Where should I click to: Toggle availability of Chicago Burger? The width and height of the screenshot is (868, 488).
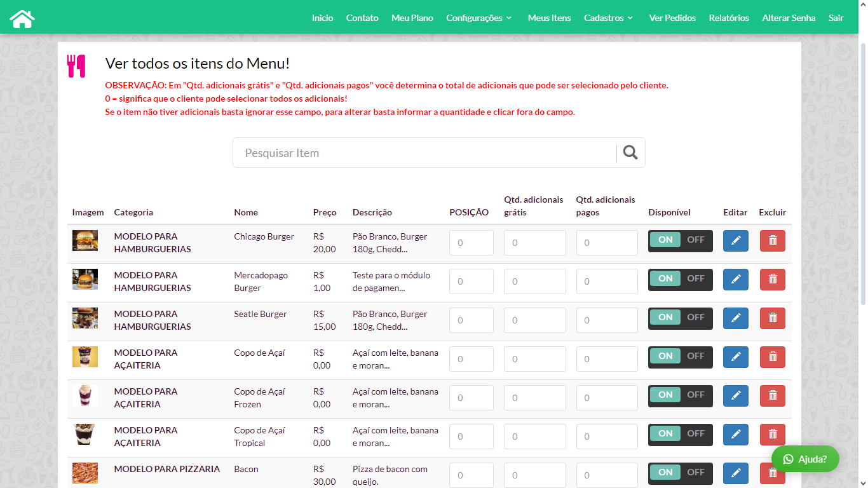pyautogui.click(x=680, y=240)
